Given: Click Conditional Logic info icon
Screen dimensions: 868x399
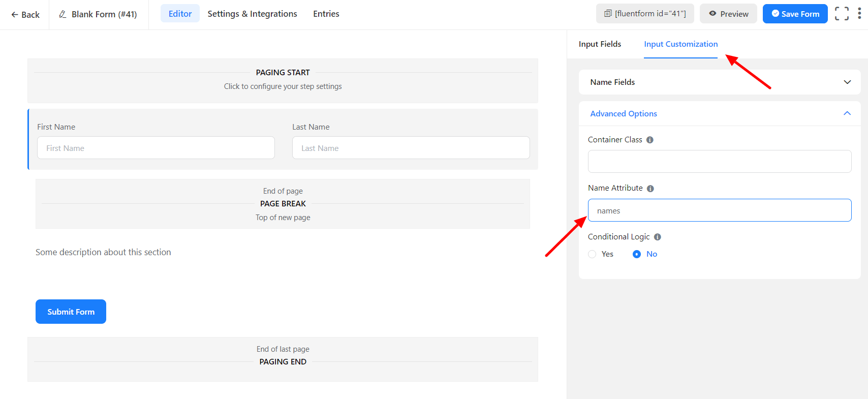Looking at the screenshot, I should [x=657, y=237].
